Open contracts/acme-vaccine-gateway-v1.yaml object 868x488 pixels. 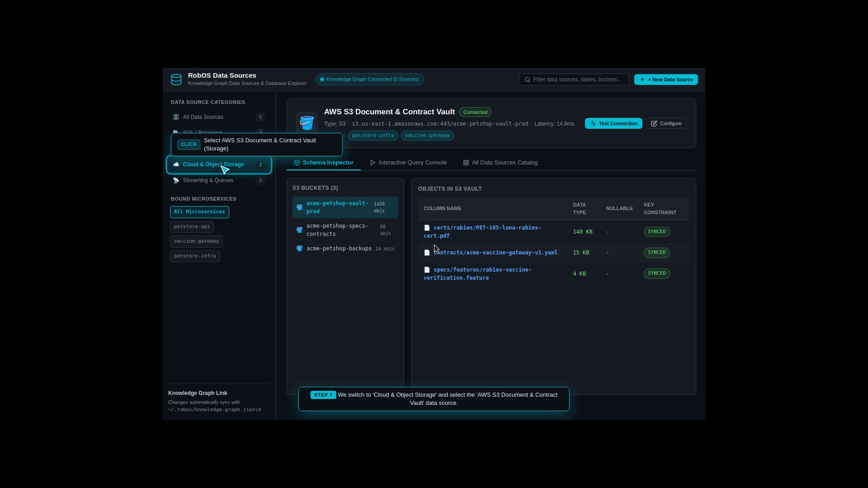coord(495,253)
